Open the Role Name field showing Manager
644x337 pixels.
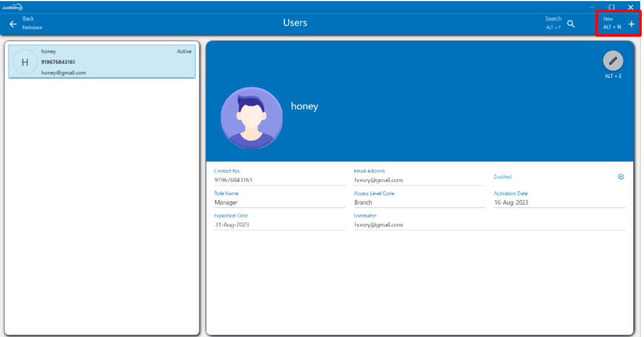click(279, 202)
